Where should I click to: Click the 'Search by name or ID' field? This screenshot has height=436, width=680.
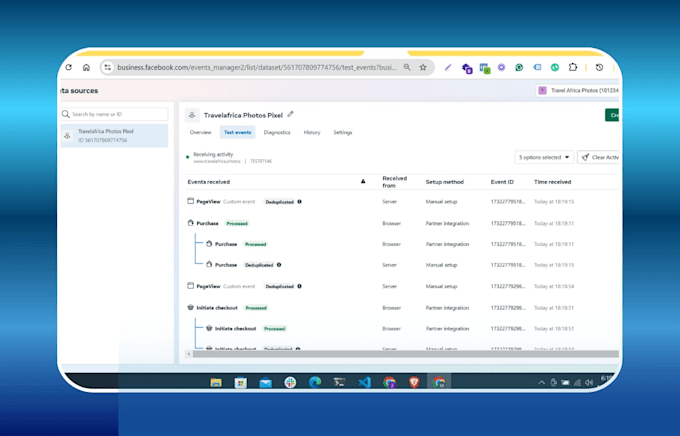114,114
